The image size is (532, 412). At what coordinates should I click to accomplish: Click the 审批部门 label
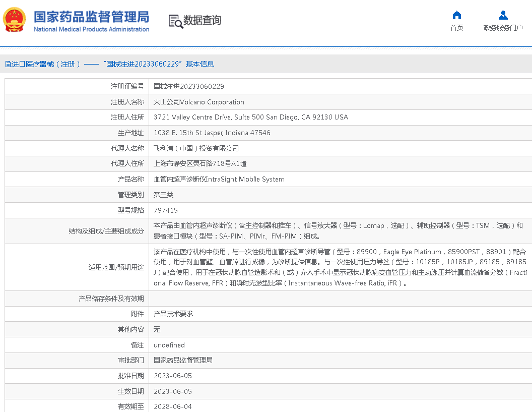[130, 361]
